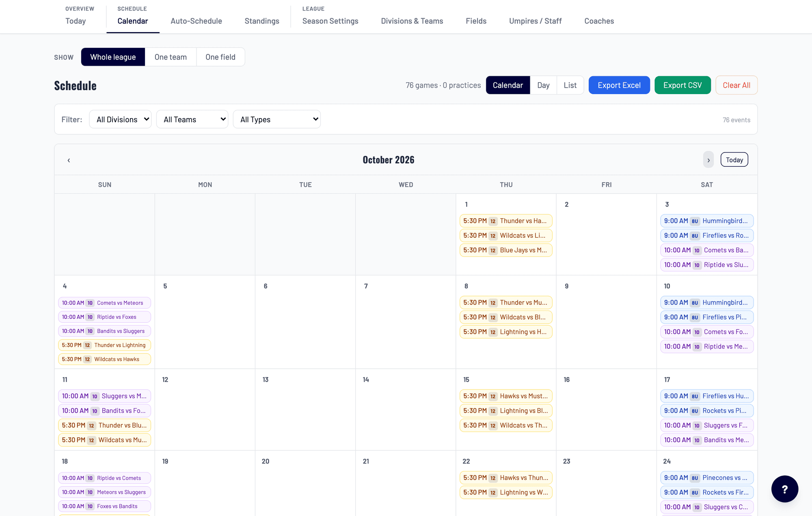Open Oct 17 Bandits vs Me... game
This screenshot has width=812, height=516.
[x=707, y=440]
